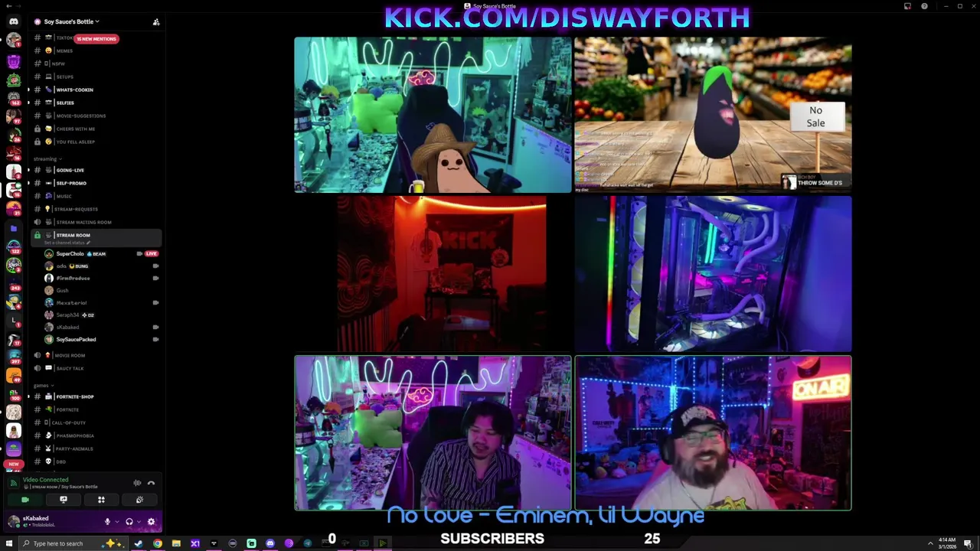
Task: Open the dbd channel
Action: [x=96, y=461]
